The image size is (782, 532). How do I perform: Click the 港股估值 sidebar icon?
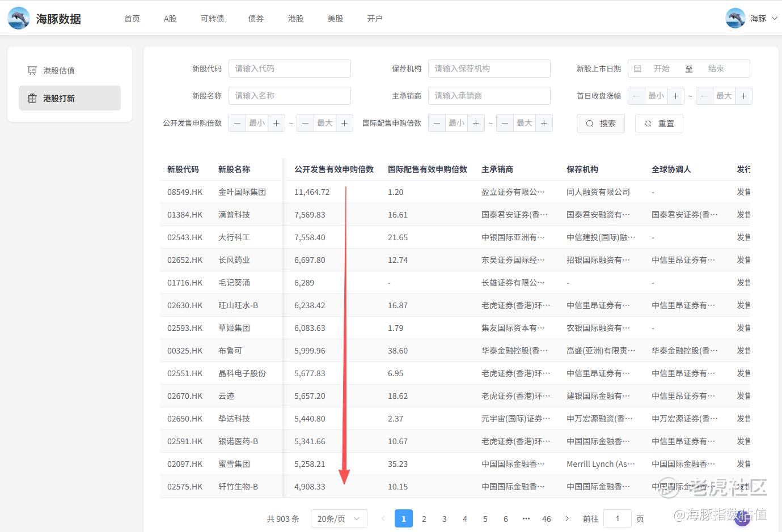tap(32, 70)
